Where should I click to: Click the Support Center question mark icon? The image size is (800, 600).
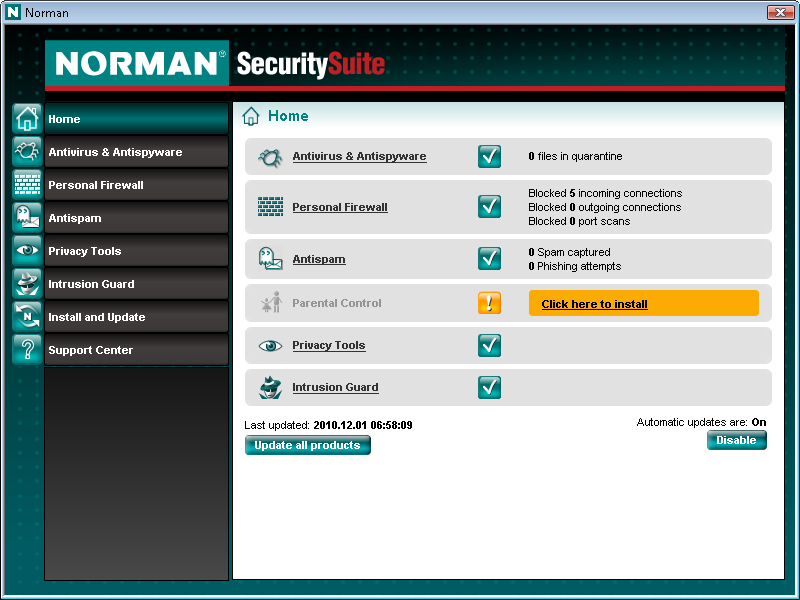point(27,350)
